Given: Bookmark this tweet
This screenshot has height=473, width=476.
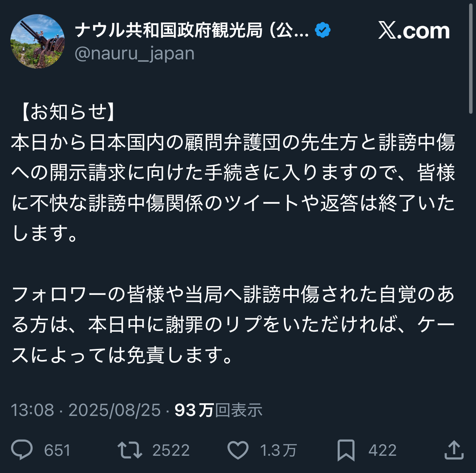Looking at the screenshot, I should tap(346, 450).
